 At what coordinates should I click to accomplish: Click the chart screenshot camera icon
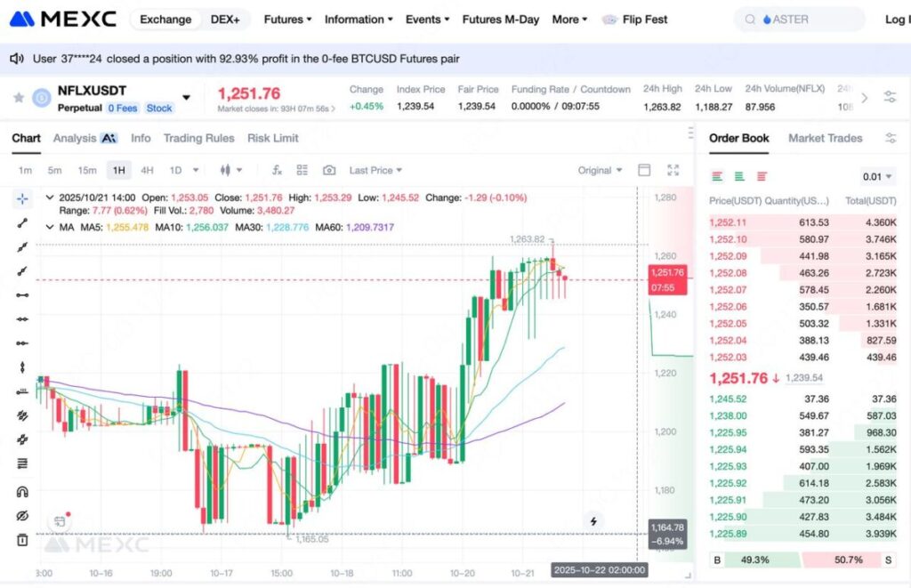[x=329, y=170]
